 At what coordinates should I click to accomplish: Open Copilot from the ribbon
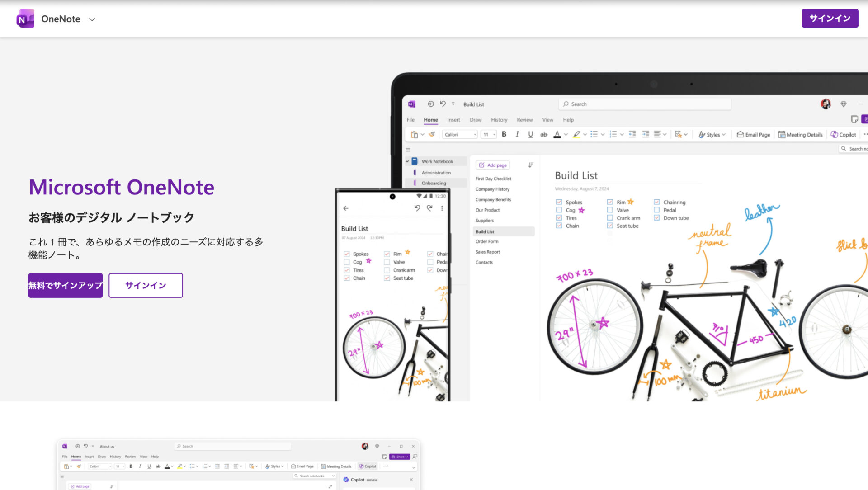tap(843, 134)
